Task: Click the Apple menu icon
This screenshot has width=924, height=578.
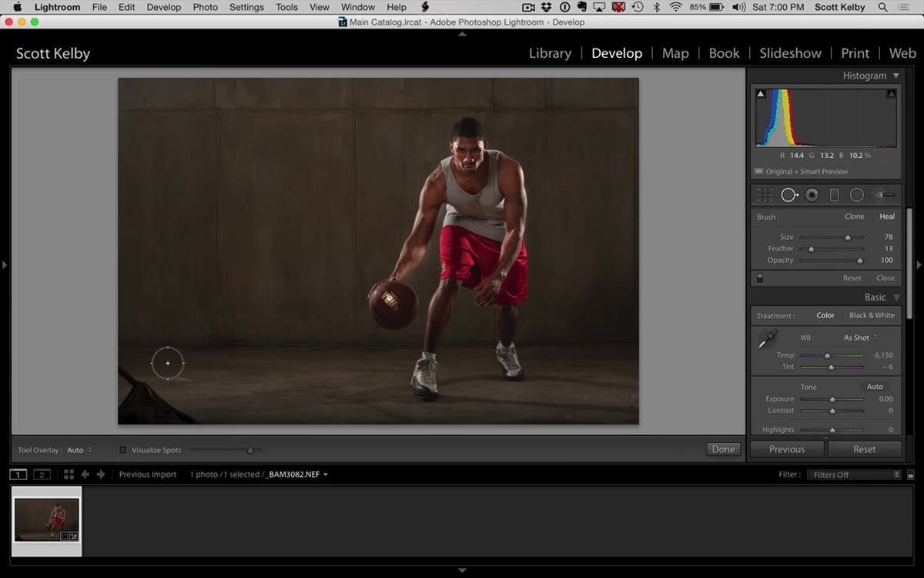Action: [x=17, y=7]
